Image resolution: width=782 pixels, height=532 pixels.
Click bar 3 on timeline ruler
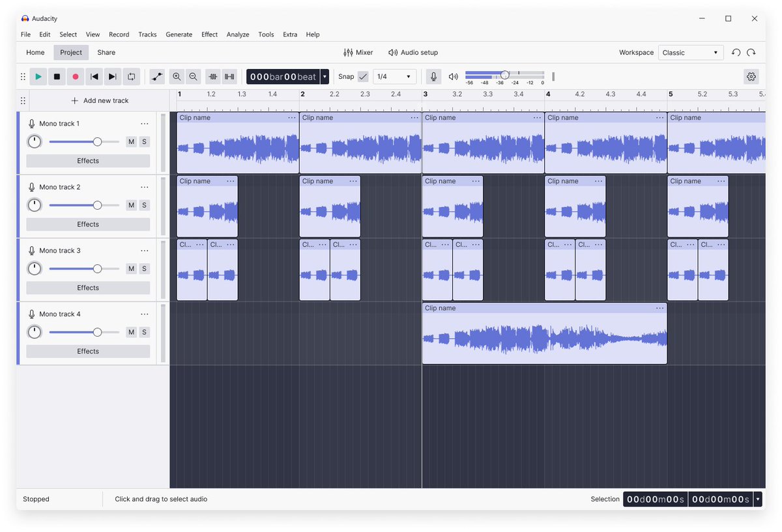[426, 94]
